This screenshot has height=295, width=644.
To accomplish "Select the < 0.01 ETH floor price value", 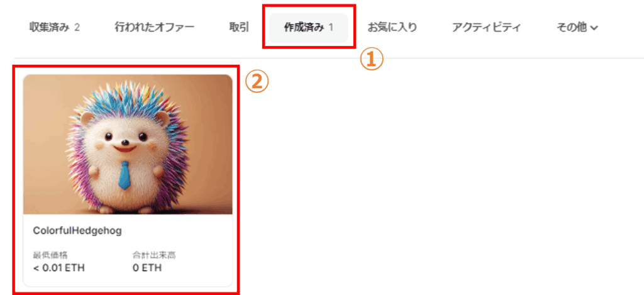I will 58,268.
